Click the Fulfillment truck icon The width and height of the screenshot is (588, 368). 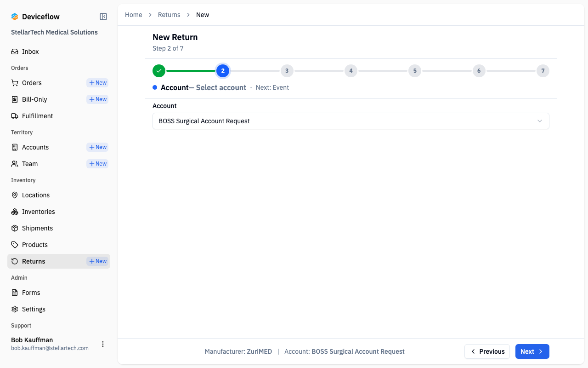point(15,116)
